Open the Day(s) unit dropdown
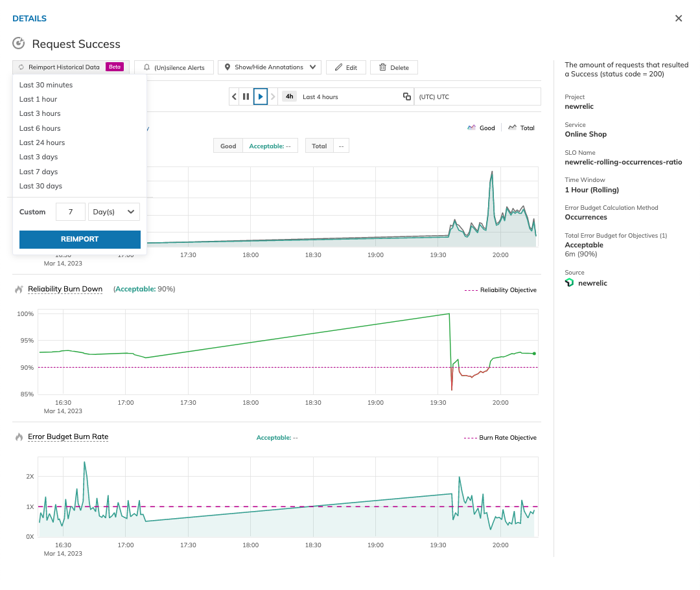 click(x=114, y=212)
